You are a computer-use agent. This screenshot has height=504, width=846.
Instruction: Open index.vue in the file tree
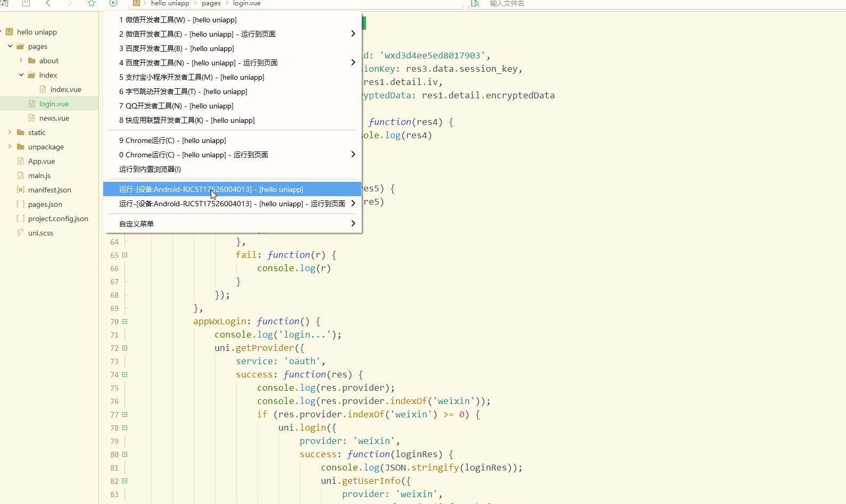(x=65, y=89)
